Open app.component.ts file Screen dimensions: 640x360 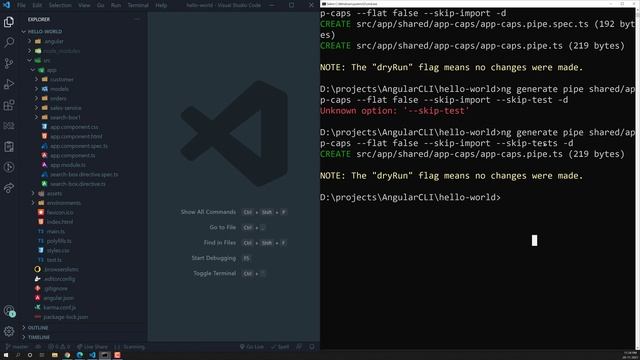72,156
